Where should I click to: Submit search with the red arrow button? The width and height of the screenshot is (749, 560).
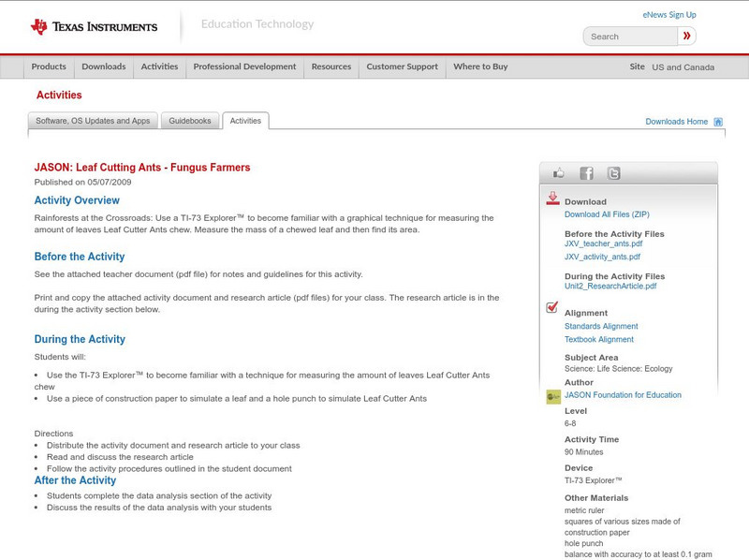click(687, 36)
